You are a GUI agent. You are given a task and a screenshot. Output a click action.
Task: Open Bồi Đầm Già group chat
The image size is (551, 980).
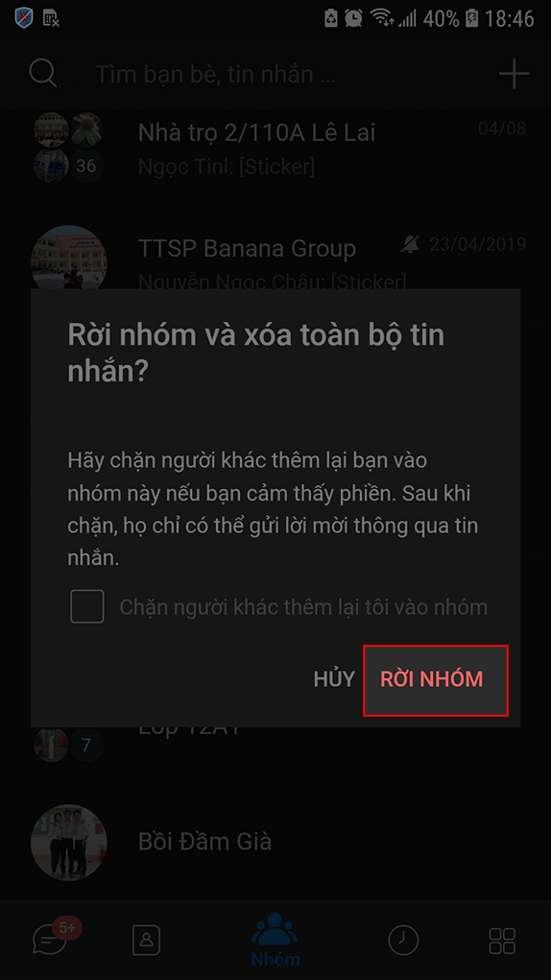click(275, 842)
